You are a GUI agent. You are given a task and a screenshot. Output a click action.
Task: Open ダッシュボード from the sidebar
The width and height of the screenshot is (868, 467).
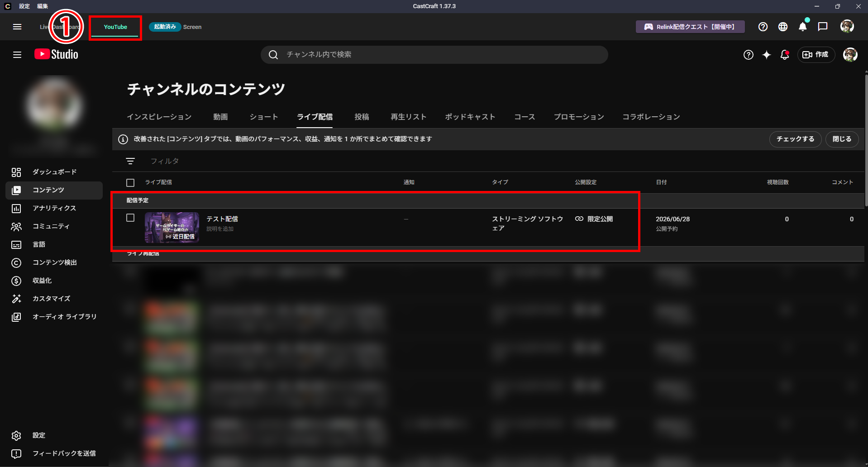point(54,172)
